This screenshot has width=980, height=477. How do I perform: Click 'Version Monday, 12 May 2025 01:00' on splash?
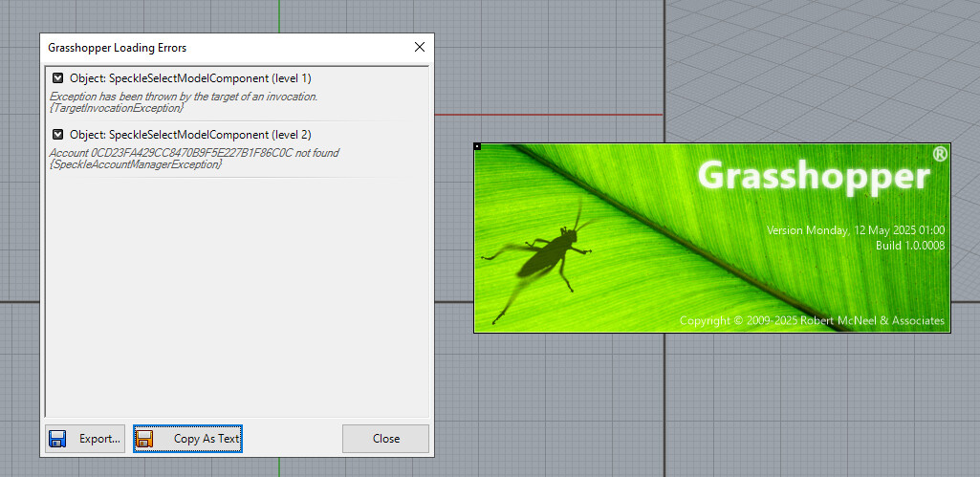856,230
